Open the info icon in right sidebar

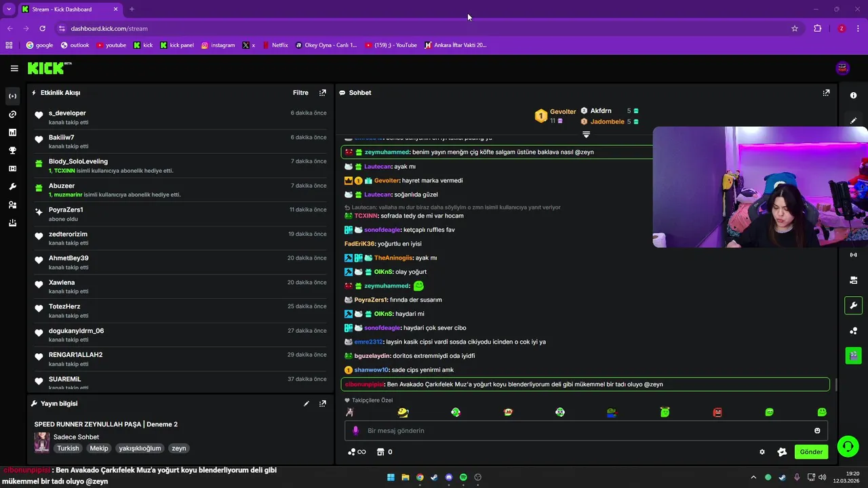click(x=853, y=96)
